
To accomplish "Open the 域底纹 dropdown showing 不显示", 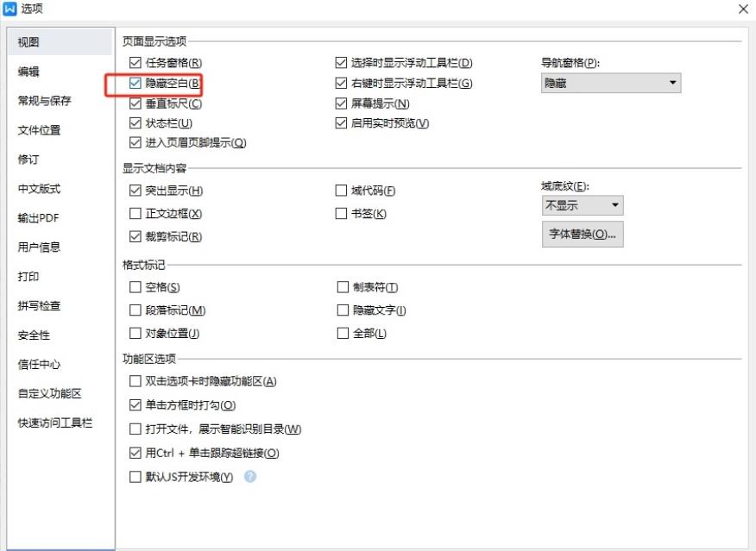I will [x=583, y=206].
